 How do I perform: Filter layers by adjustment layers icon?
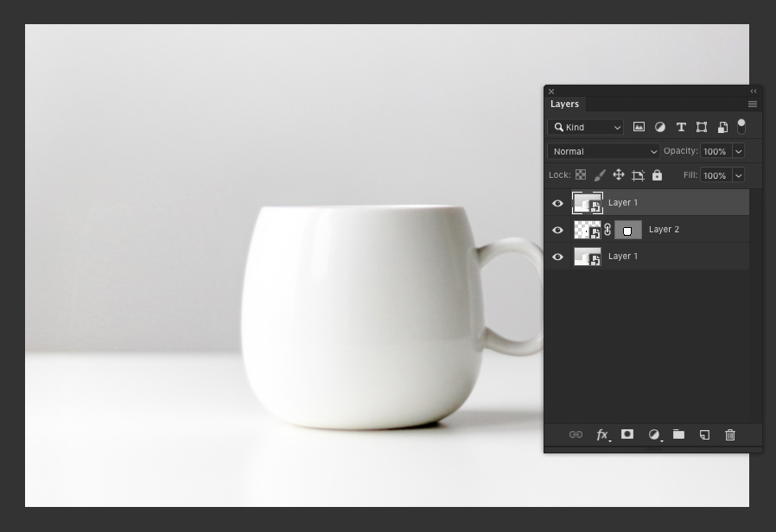point(659,127)
